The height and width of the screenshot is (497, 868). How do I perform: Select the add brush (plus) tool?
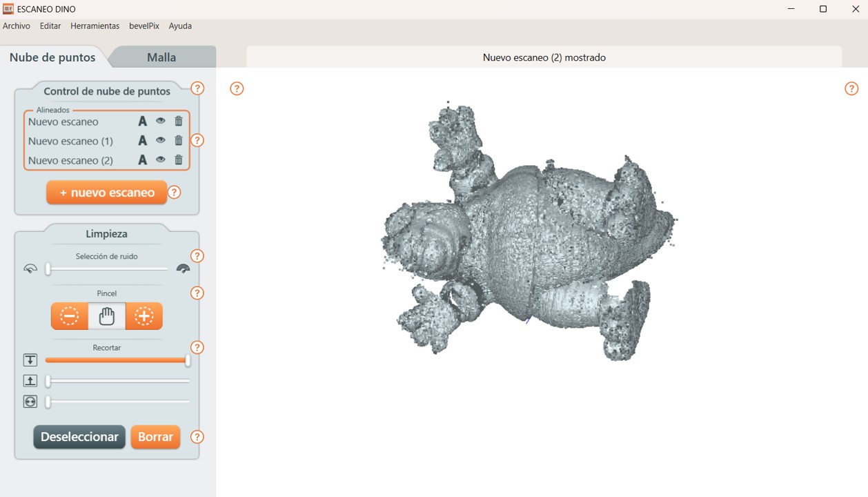tap(144, 316)
